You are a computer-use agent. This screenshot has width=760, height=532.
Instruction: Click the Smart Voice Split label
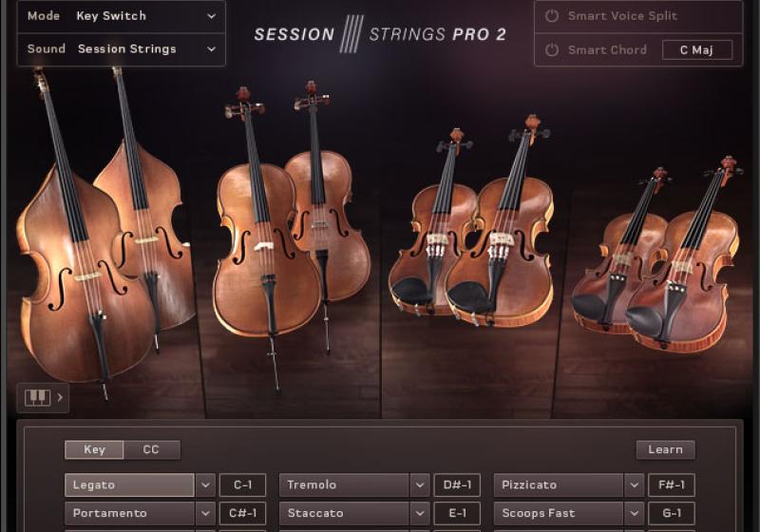tap(622, 16)
